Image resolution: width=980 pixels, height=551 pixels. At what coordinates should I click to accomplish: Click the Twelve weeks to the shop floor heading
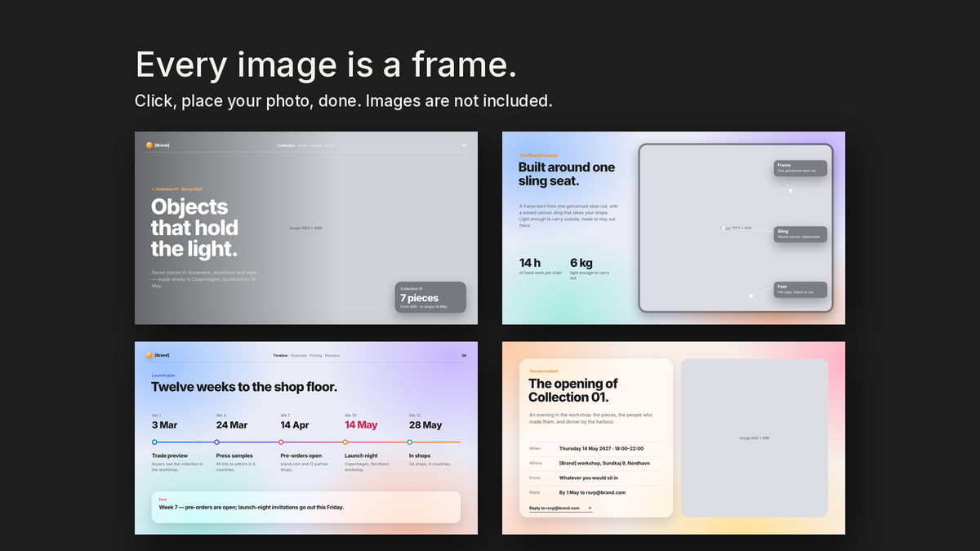pos(244,387)
